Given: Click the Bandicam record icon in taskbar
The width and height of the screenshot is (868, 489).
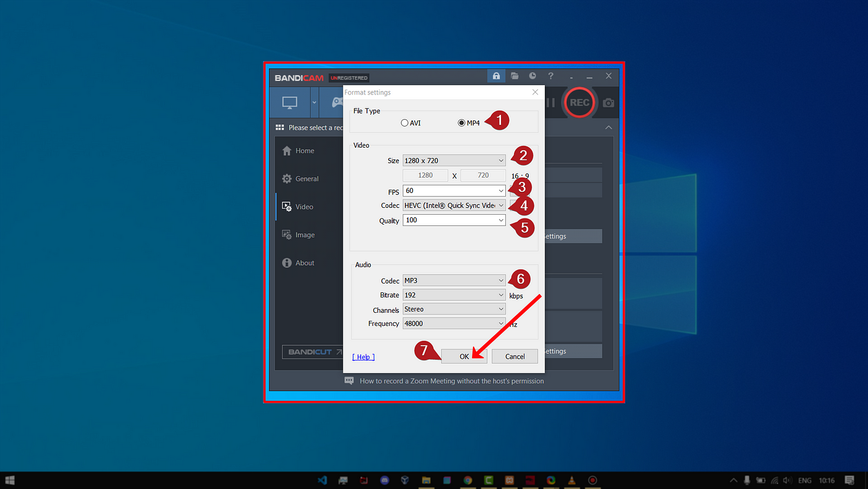Looking at the screenshot, I should coord(592,480).
